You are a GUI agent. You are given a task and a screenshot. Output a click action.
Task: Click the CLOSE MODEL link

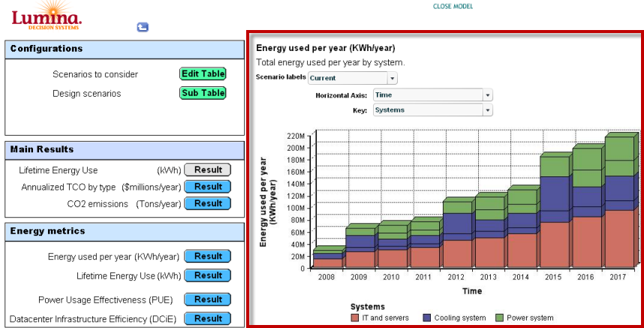coord(453,7)
